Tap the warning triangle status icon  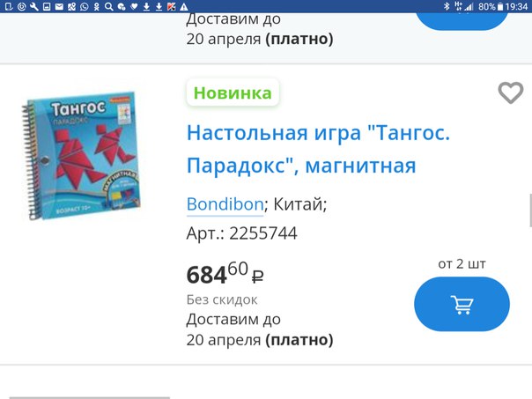tap(183, 6)
